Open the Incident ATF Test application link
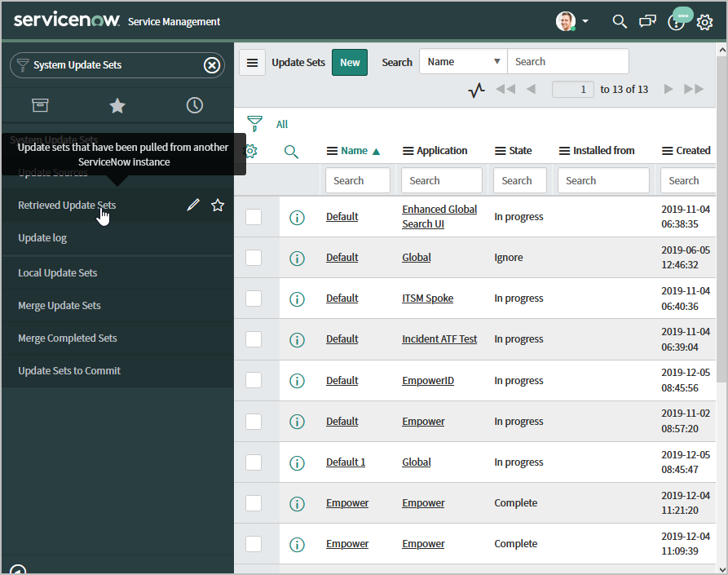728x575 pixels. [x=439, y=339]
